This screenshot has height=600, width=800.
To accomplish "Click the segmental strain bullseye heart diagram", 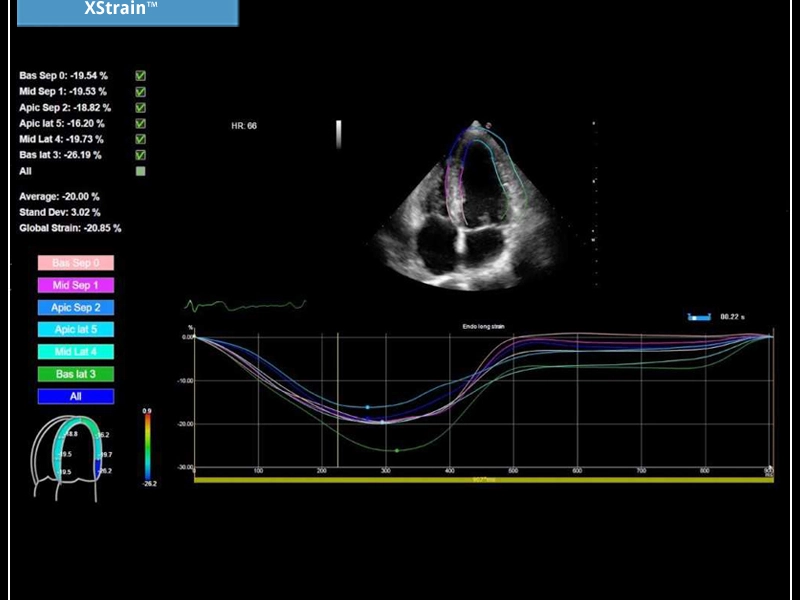I will (72, 457).
